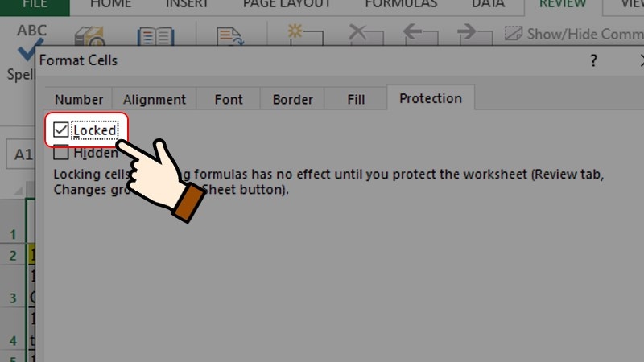Click the A1 Name Box field
The width and height of the screenshot is (644, 362).
pos(21,154)
